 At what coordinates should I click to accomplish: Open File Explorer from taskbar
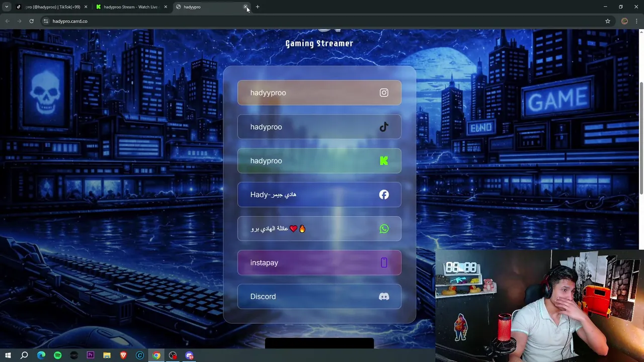point(107,355)
